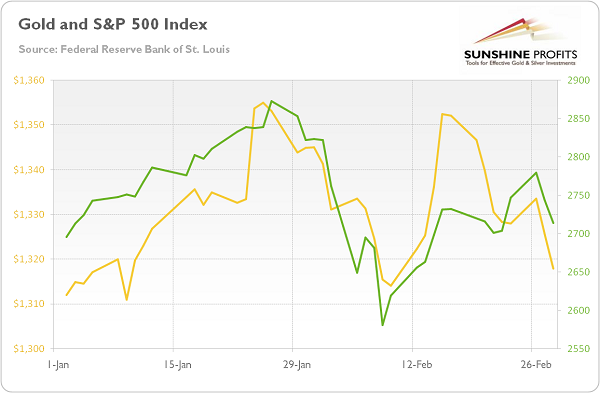This screenshot has height=393, width=600.
Task: Click the $1,340 gold axis label
Action: coord(29,170)
